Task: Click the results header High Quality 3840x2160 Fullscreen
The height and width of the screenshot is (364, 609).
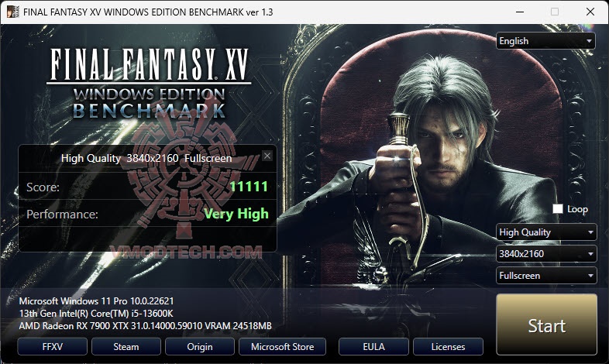Action: click(146, 158)
